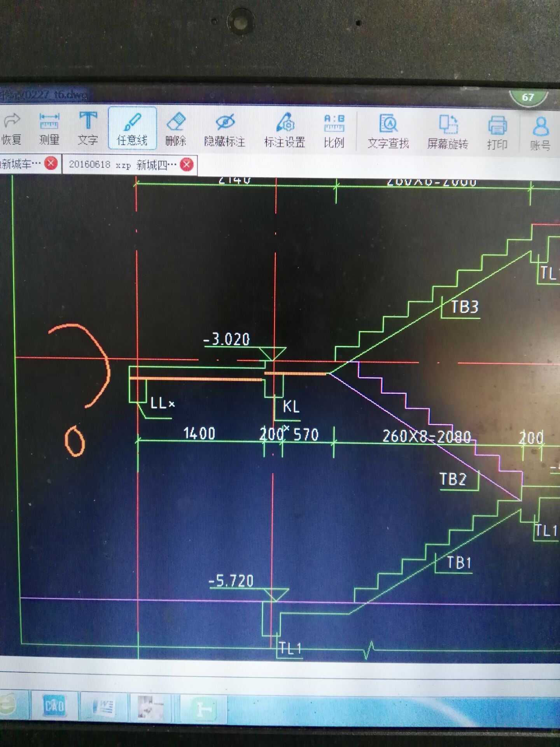The width and height of the screenshot is (560, 747).
Task: Click the LL beam label
Action: [163, 403]
